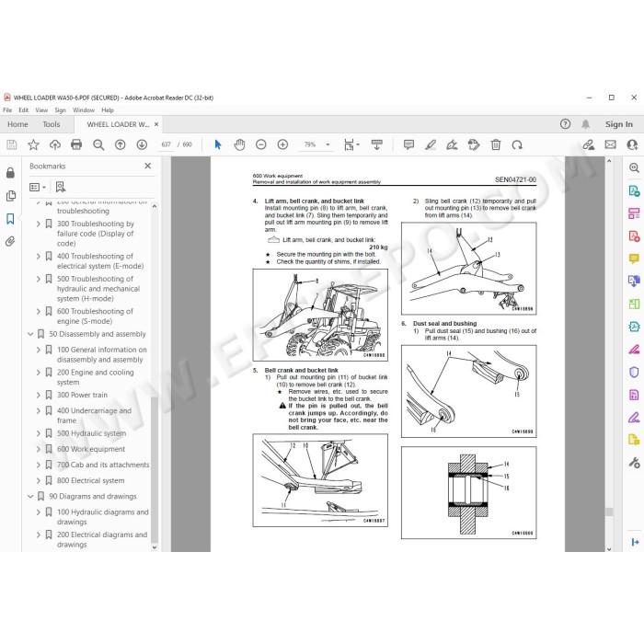Close the Bookmarks panel
Image resolution: width=644 pixels, height=644 pixels.
point(148,166)
